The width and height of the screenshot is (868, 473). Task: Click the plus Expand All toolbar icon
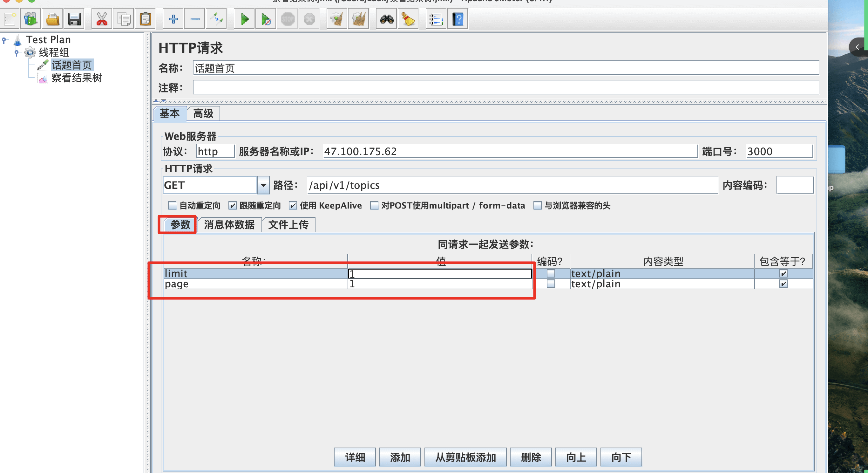[x=173, y=19]
